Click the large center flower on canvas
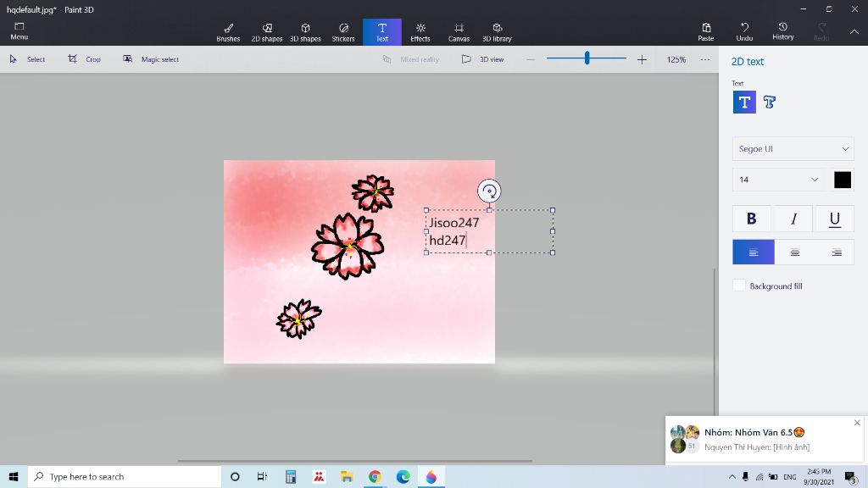 (x=348, y=247)
